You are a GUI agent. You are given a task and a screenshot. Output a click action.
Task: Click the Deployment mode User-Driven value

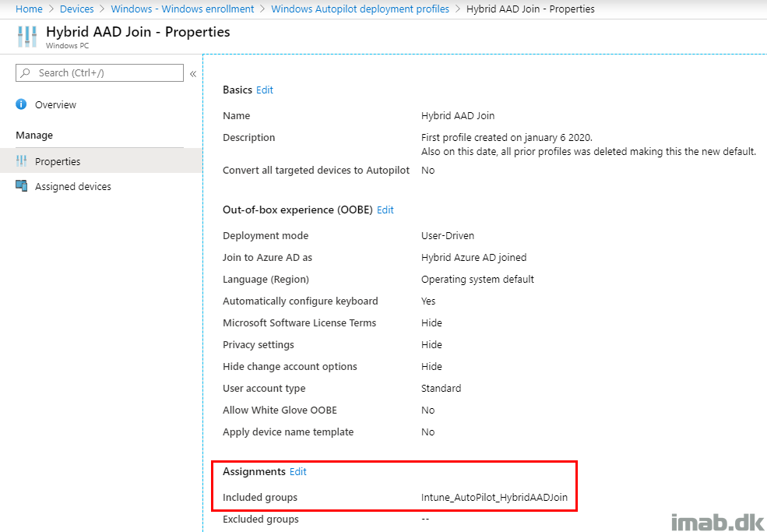448,236
